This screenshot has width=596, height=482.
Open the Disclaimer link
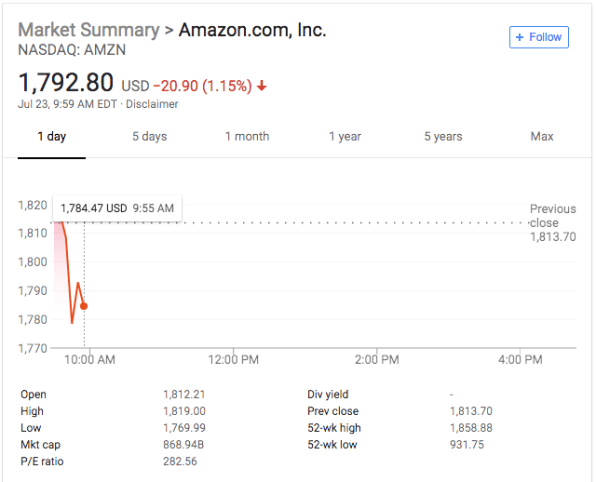152,104
